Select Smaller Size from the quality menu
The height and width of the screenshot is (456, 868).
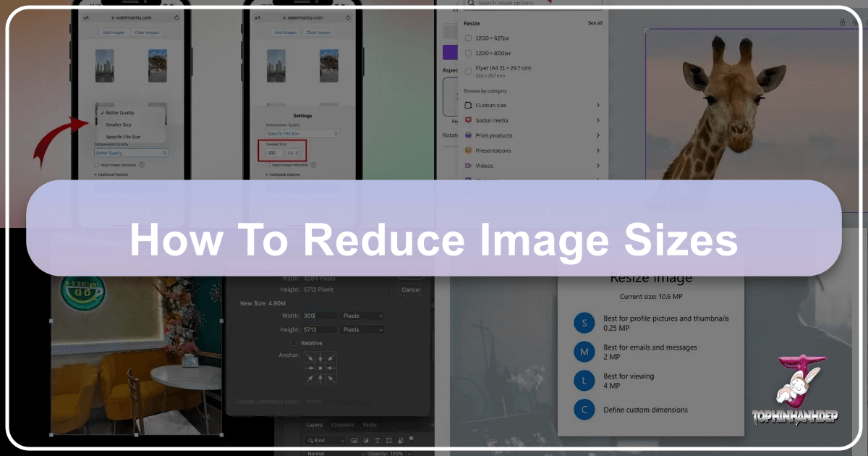[x=119, y=124]
